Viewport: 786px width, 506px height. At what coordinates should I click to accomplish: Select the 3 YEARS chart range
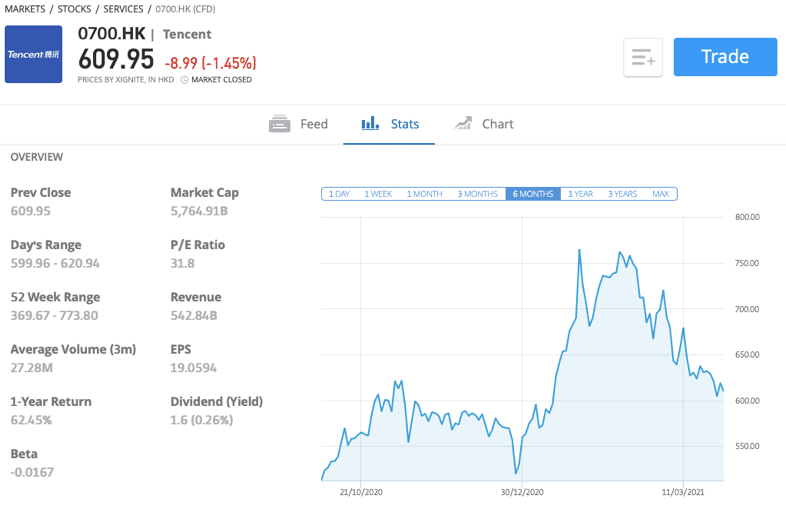[623, 194]
